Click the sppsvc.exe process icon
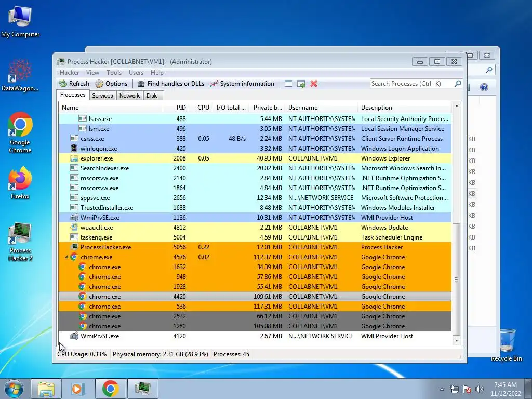Image resolution: width=532 pixels, height=399 pixels. point(74,197)
